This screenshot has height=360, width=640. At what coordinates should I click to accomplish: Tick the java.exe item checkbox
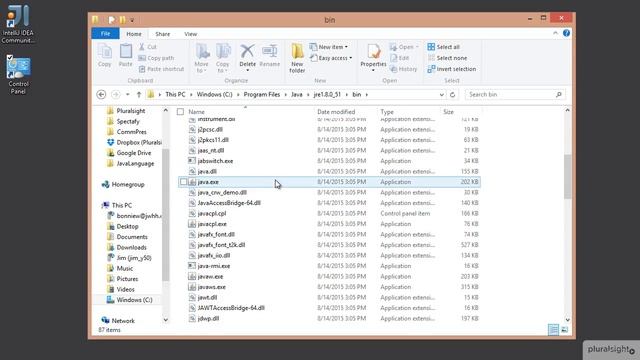pyautogui.click(x=184, y=182)
